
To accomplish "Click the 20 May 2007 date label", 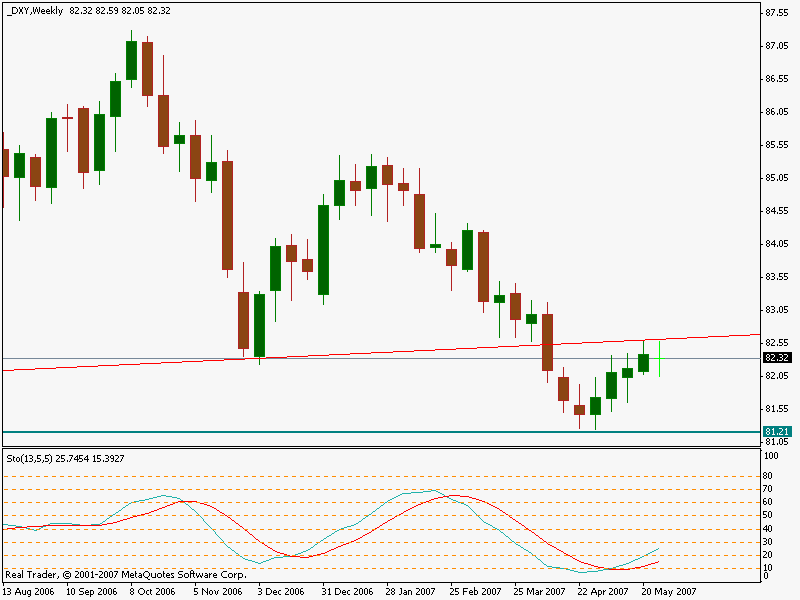I will pyautogui.click(x=669, y=591).
